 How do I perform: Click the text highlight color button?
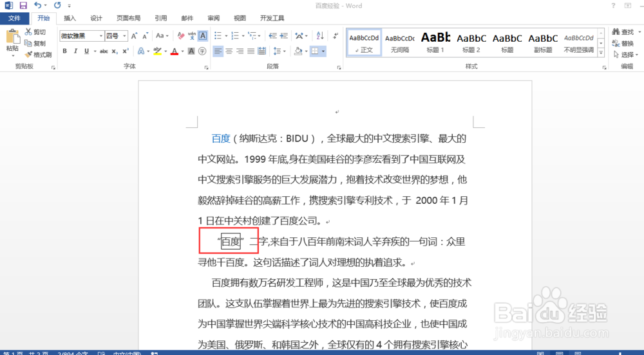coord(157,51)
